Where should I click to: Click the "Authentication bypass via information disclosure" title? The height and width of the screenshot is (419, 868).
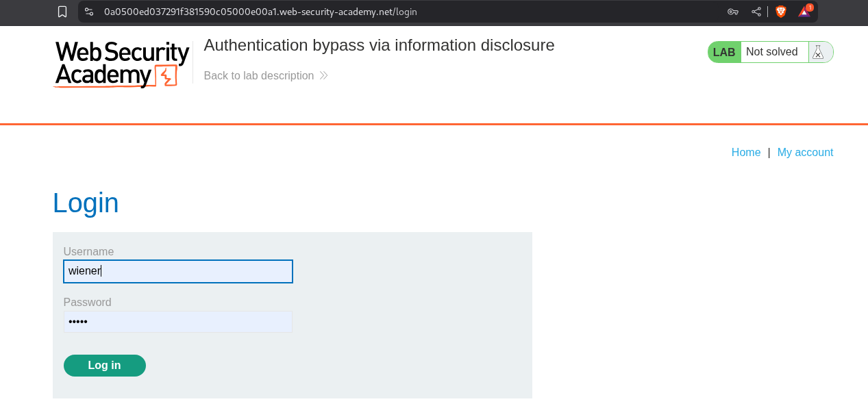379,45
